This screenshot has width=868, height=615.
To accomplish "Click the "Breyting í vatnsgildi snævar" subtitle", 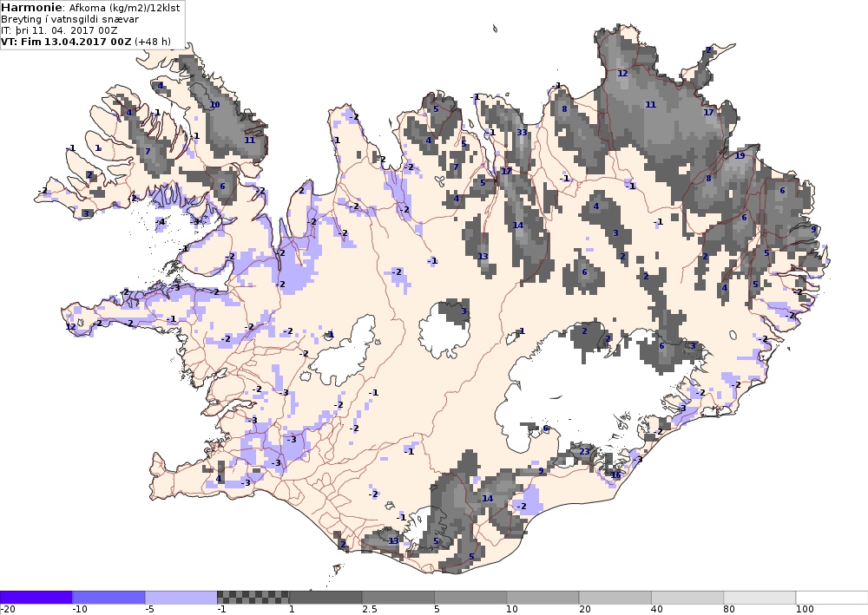I will click(x=69, y=19).
